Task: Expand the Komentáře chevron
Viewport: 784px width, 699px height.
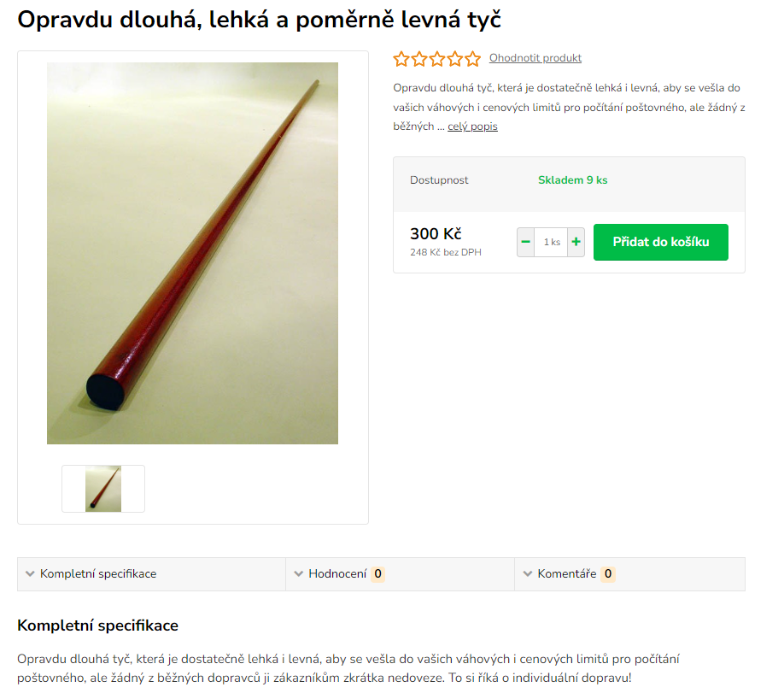Action: point(528,574)
